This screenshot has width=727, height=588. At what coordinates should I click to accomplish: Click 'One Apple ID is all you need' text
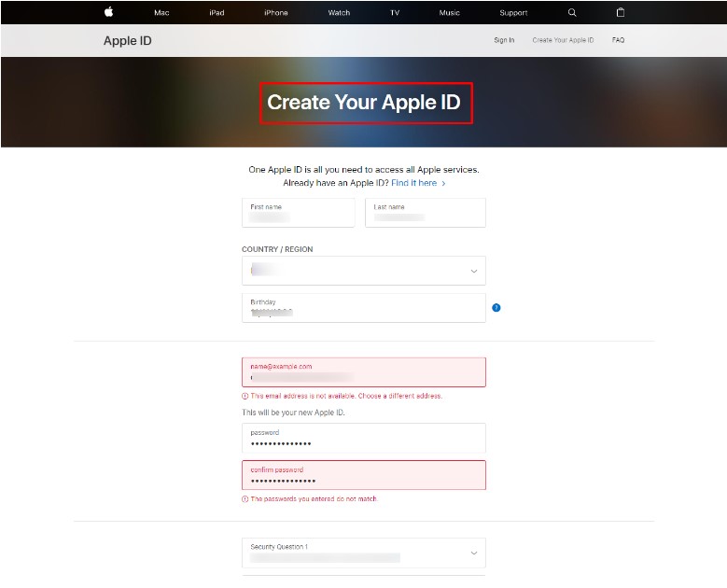tap(364, 170)
